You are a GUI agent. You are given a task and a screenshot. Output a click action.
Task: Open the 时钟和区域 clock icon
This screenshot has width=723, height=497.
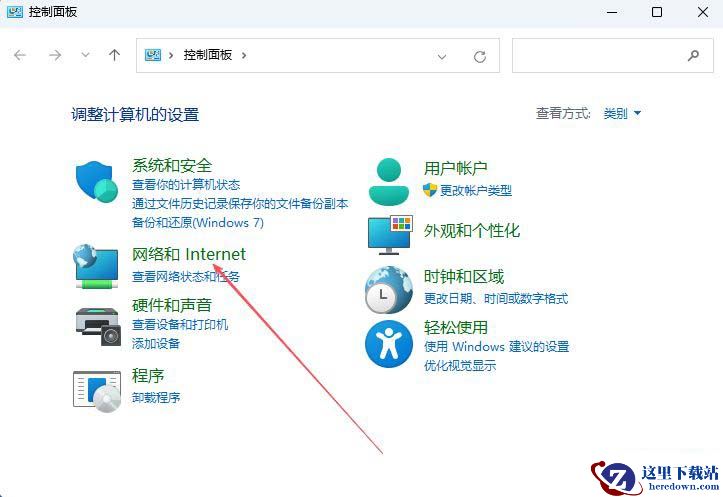pos(389,290)
